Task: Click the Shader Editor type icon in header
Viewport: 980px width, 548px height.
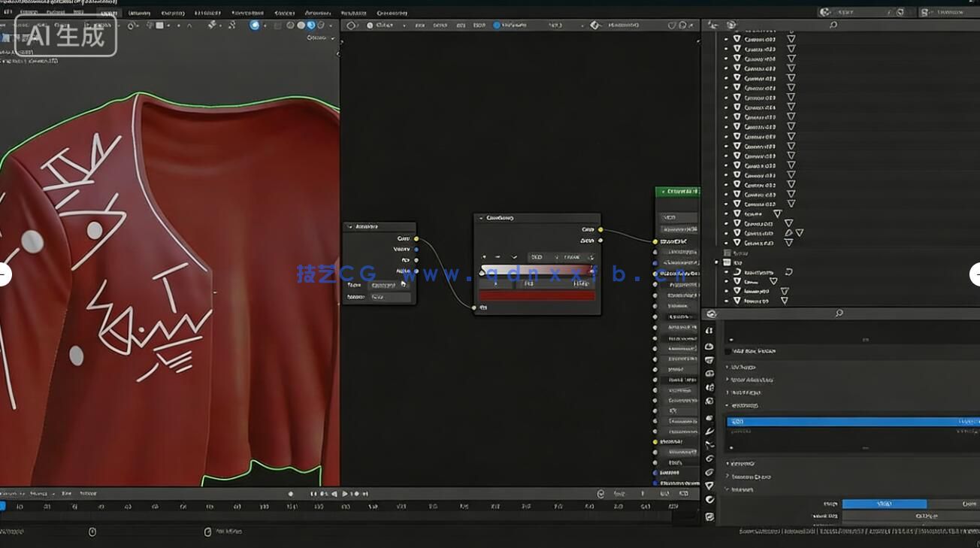Action: pyautogui.click(x=350, y=25)
